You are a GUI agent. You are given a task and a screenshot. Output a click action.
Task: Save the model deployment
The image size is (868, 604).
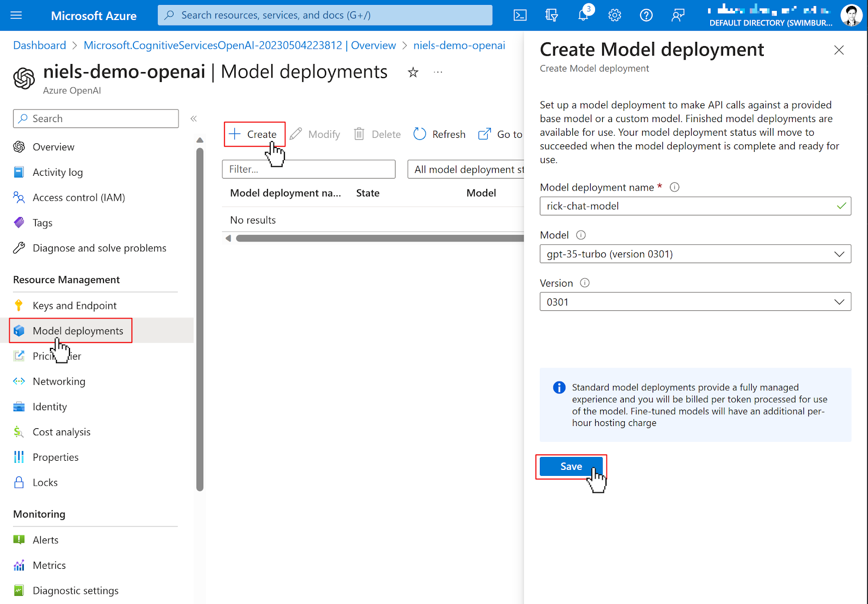coord(571,467)
